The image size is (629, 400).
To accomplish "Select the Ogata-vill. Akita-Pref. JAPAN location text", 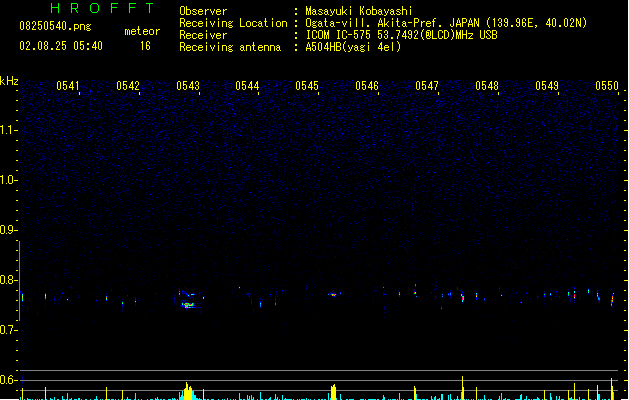I will coord(446,23).
